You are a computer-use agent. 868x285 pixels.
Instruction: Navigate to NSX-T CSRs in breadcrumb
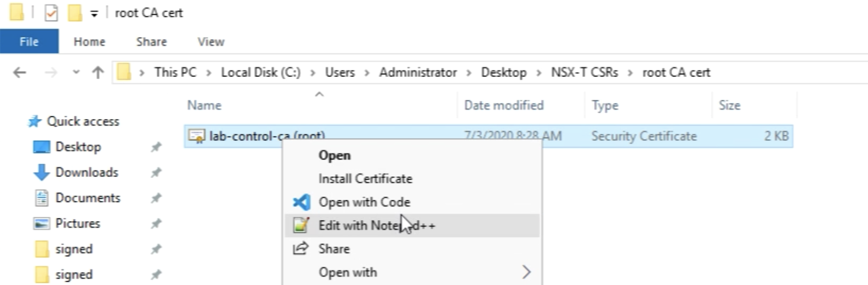584,73
